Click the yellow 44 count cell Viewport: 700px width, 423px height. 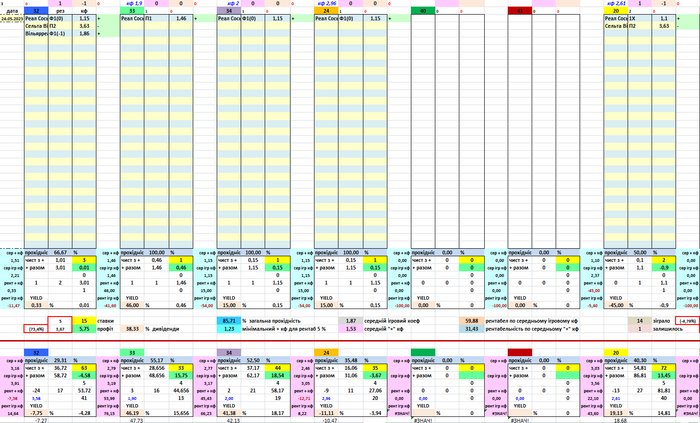(277, 368)
